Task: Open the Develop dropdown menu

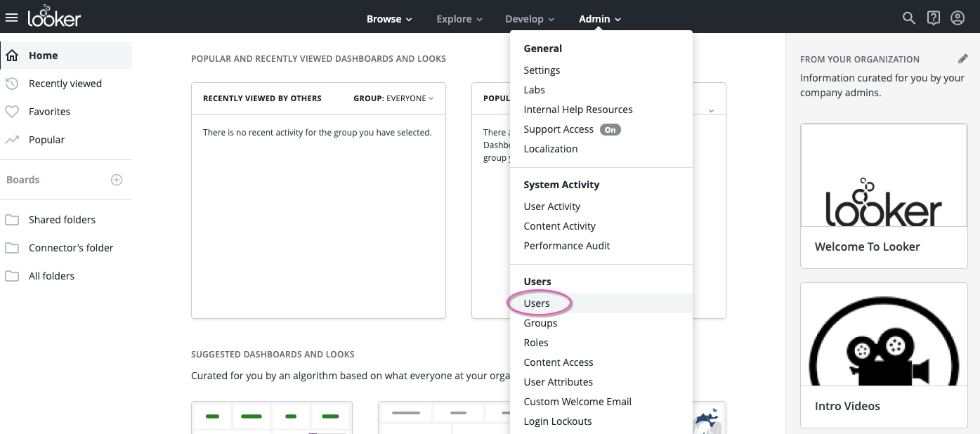Action: pos(530,19)
